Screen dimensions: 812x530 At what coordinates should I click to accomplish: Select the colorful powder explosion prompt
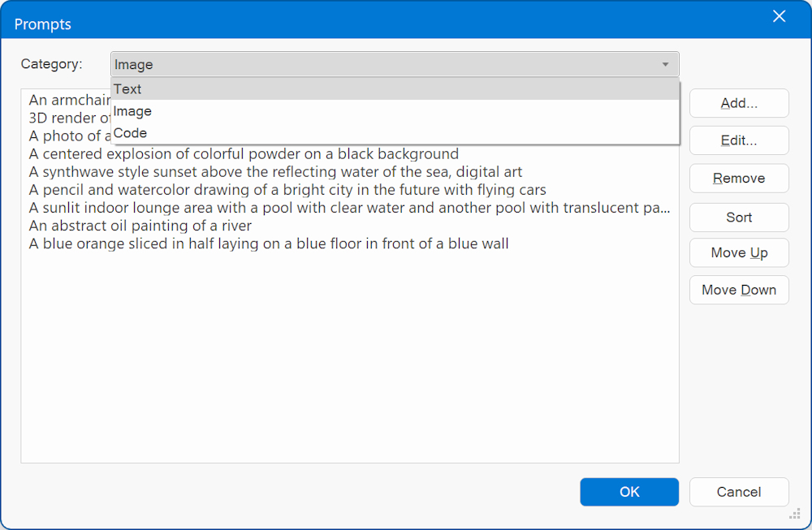244,154
